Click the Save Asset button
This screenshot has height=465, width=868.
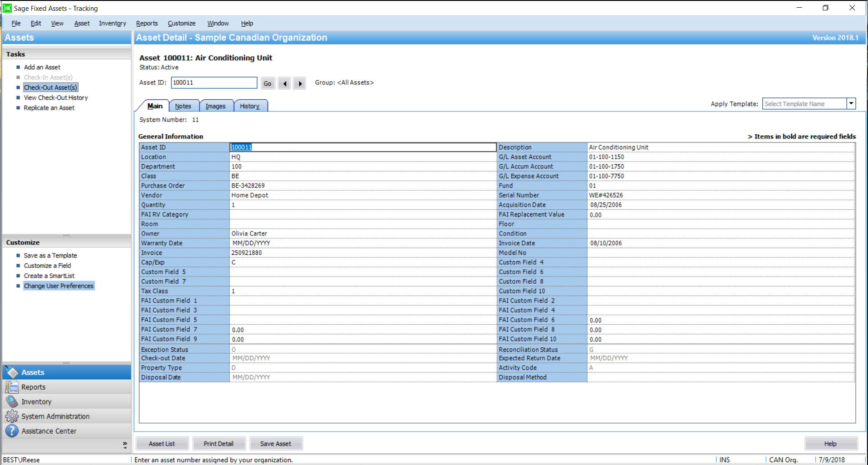[276, 444]
